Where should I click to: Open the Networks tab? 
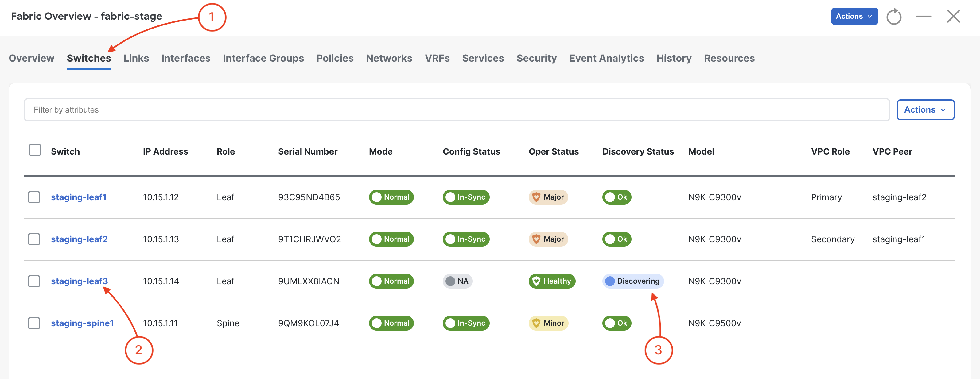coord(389,58)
